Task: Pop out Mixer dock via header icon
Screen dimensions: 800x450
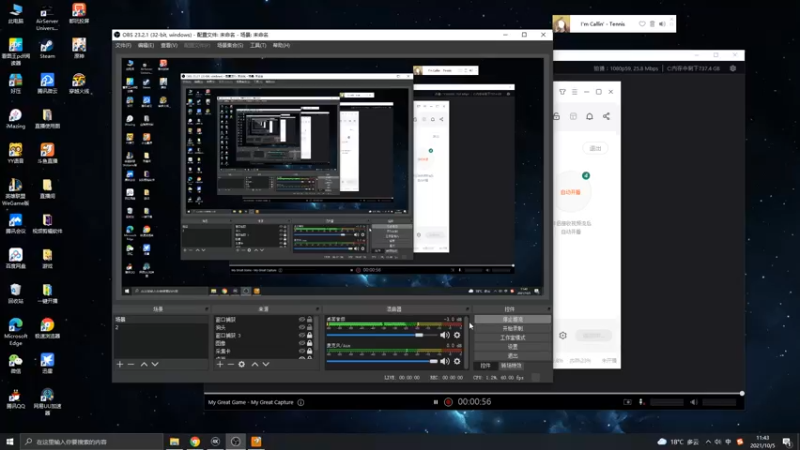Action: tap(467, 309)
